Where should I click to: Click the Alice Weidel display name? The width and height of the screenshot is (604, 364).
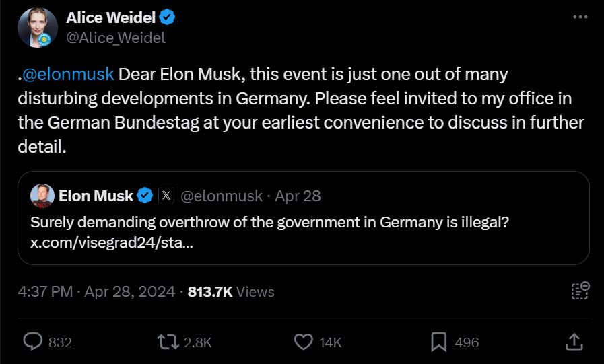click(x=111, y=17)
